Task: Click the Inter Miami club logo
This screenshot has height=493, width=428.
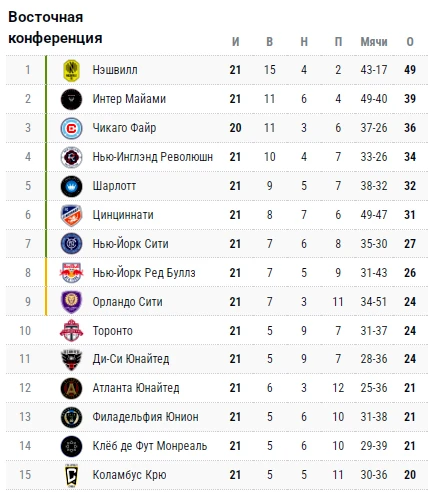Action: click(x=71, y=99)
